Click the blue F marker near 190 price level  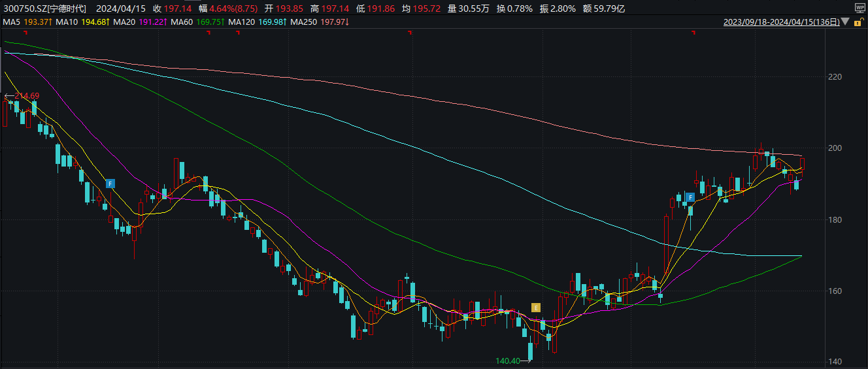110,184
